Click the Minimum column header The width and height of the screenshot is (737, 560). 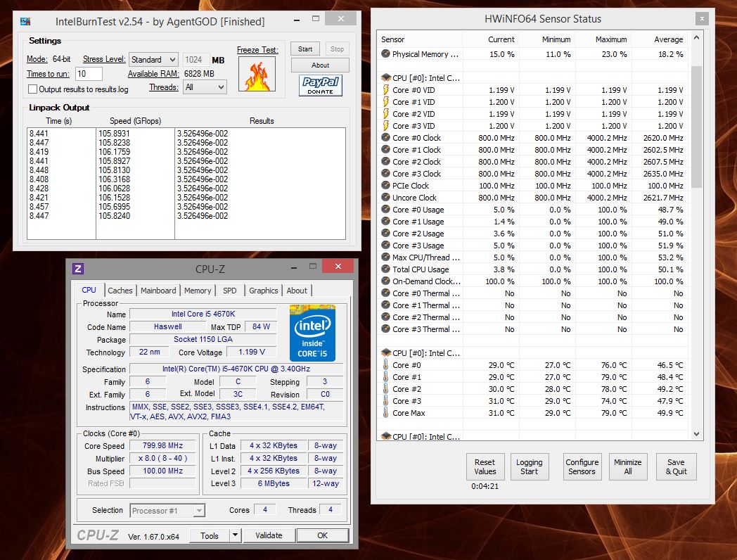(547, 39)
